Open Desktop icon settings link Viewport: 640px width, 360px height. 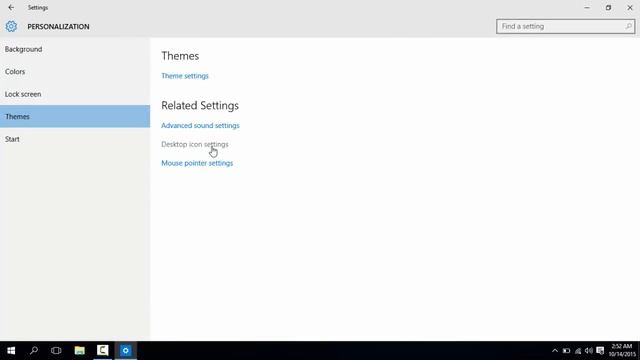[x=195, y=144]
